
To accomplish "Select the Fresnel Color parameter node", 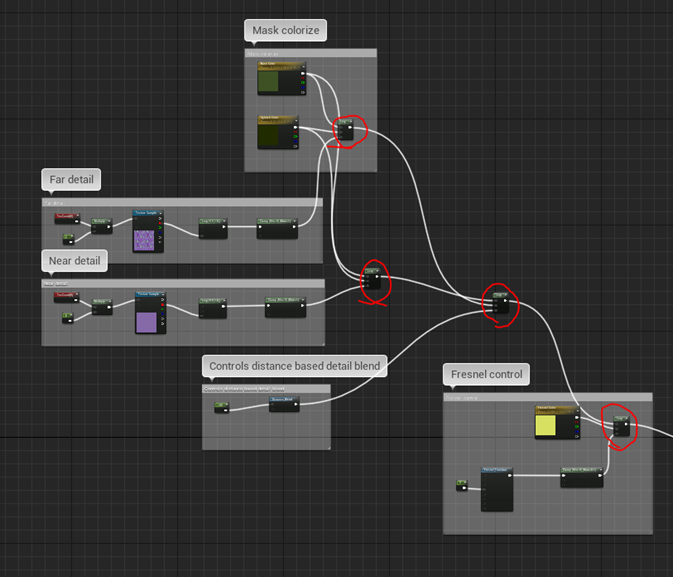I will point(557,422).
